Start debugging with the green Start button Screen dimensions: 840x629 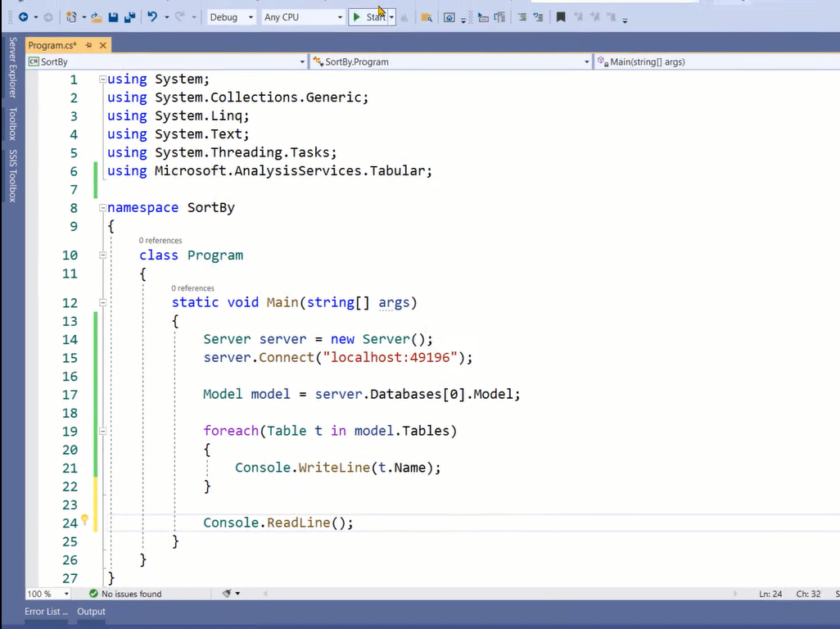tap(368, 17)
